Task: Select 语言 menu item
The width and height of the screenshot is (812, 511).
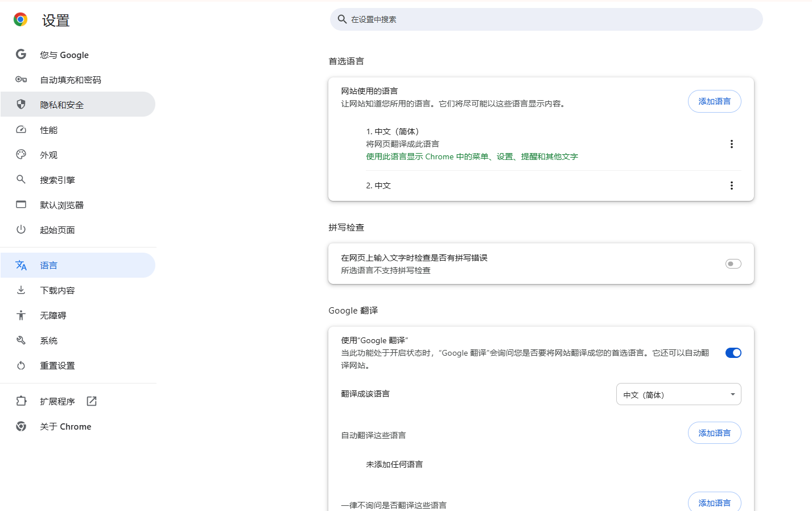Action: 78,265
